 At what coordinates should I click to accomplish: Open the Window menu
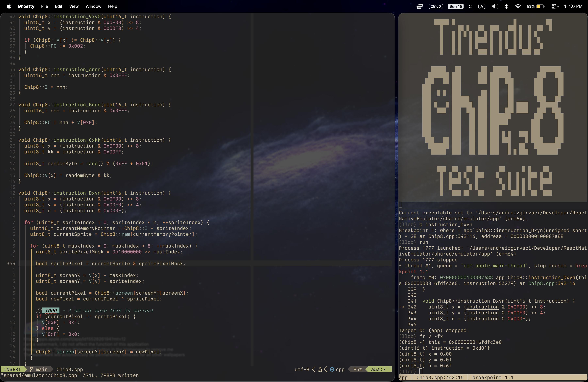[93, 6]
